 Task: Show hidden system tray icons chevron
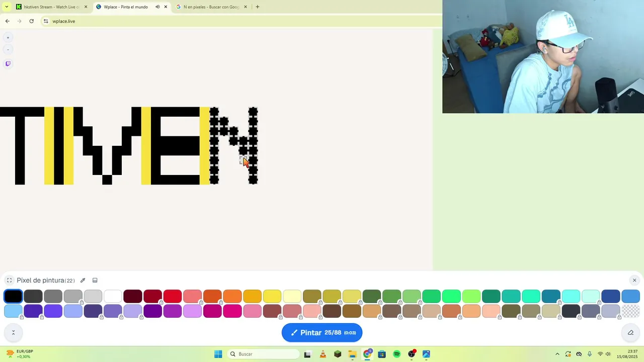(557, 354)
